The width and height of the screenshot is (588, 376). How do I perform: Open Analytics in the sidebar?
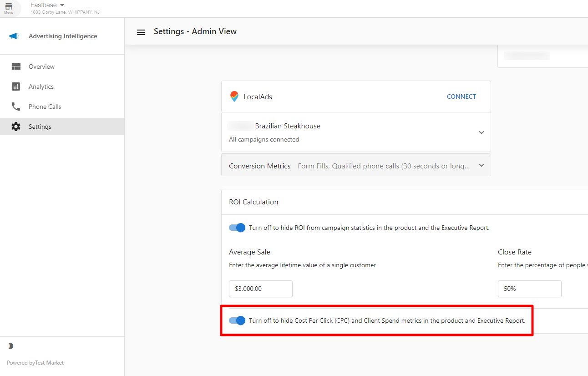point(41,86)
